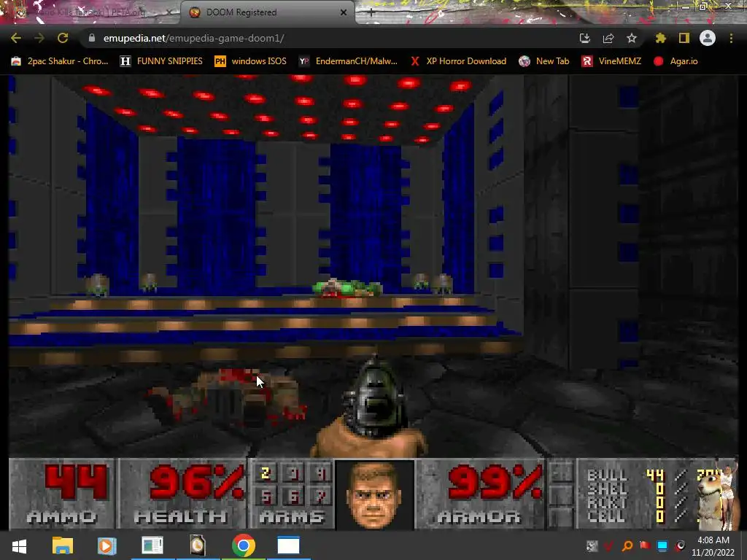
Task: Go back using the browser back arrow
Action: tap(16, 38)
